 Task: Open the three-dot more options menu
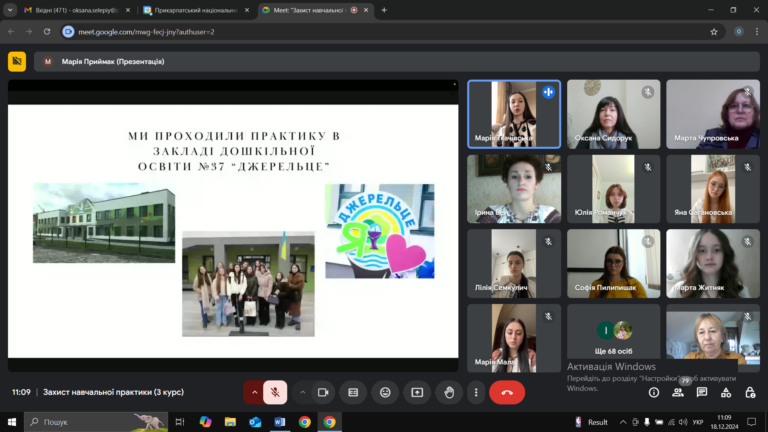pyautogui.click(x=476, y=392)
